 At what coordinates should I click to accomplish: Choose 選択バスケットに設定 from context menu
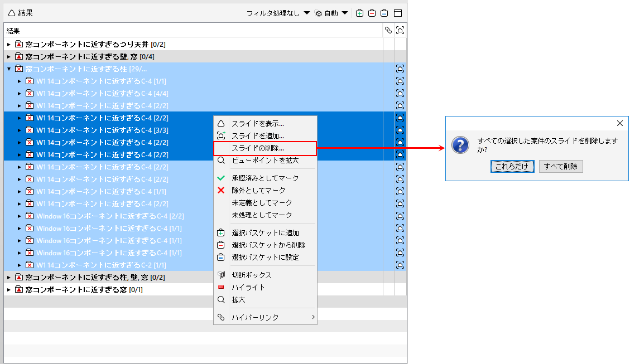(x=265, y=257)
